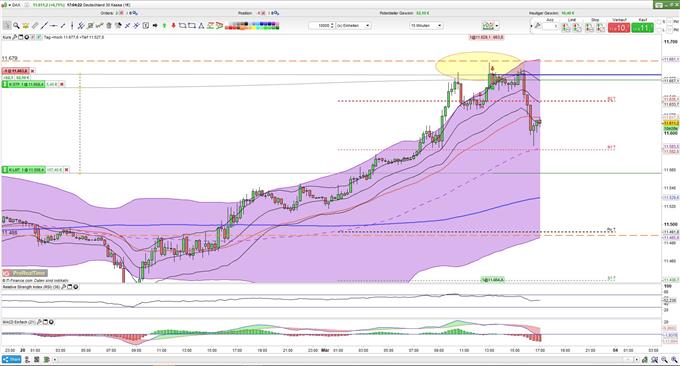The height and width of the screenshot is (366, 680).
Task: Click the Kauf buy button
Action: tap(643, 28)
